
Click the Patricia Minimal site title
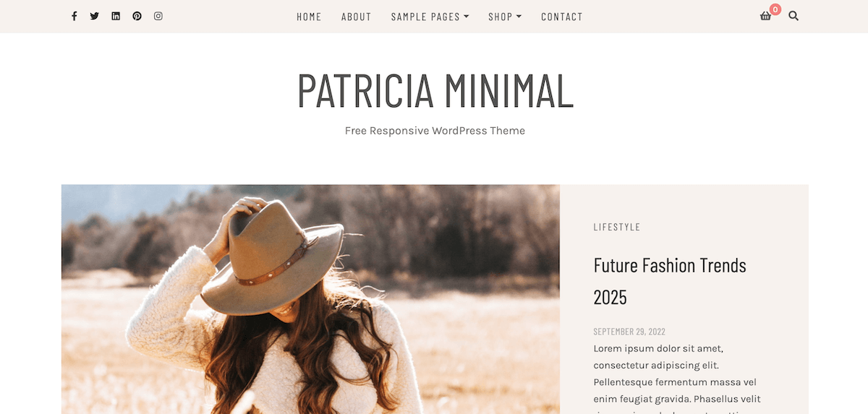tap(435, 91)
